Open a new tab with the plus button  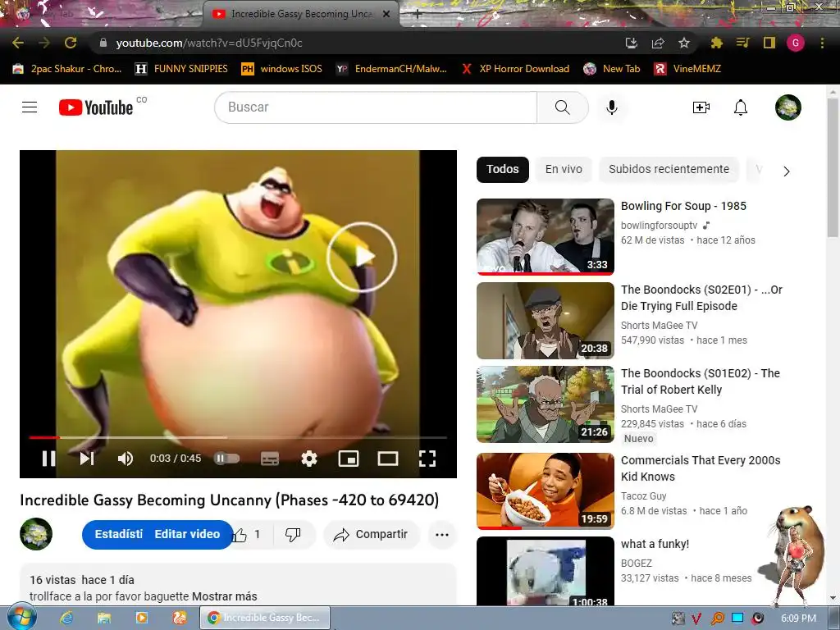click(417, 15)
